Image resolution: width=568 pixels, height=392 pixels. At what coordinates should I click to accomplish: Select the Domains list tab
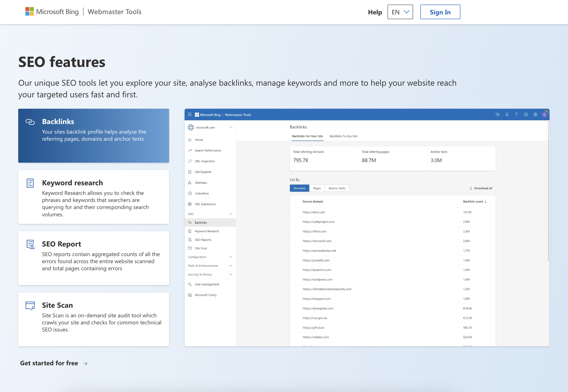(300, 188)
